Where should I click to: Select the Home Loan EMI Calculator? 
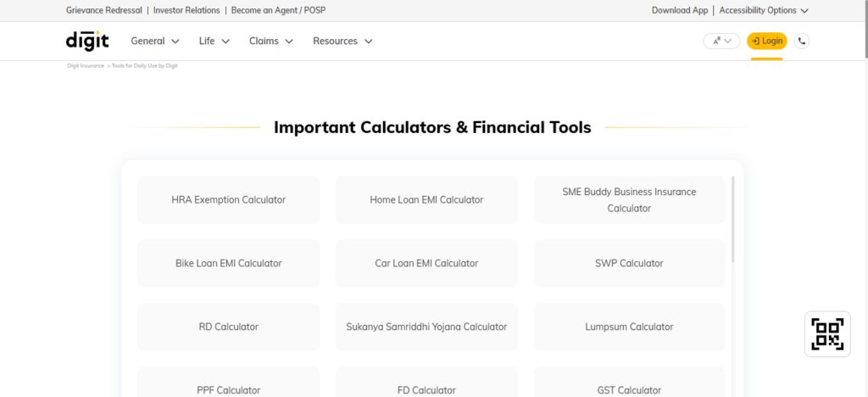pyautogui.click(x=426, y=200)
